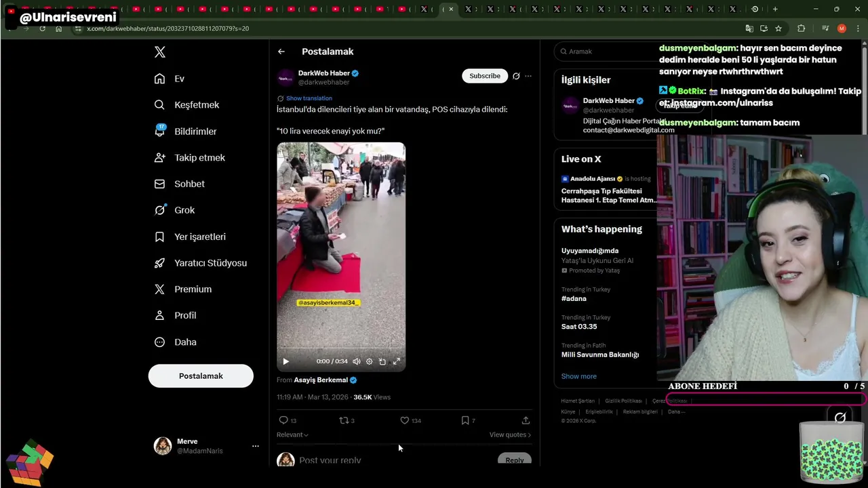This screenshot has height=488, width=868.
Task: Play the video in the post
Action: point(285,361)
